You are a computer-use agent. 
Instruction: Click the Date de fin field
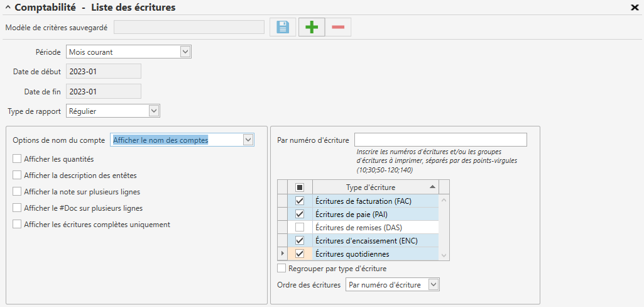(x=104, y=91)
